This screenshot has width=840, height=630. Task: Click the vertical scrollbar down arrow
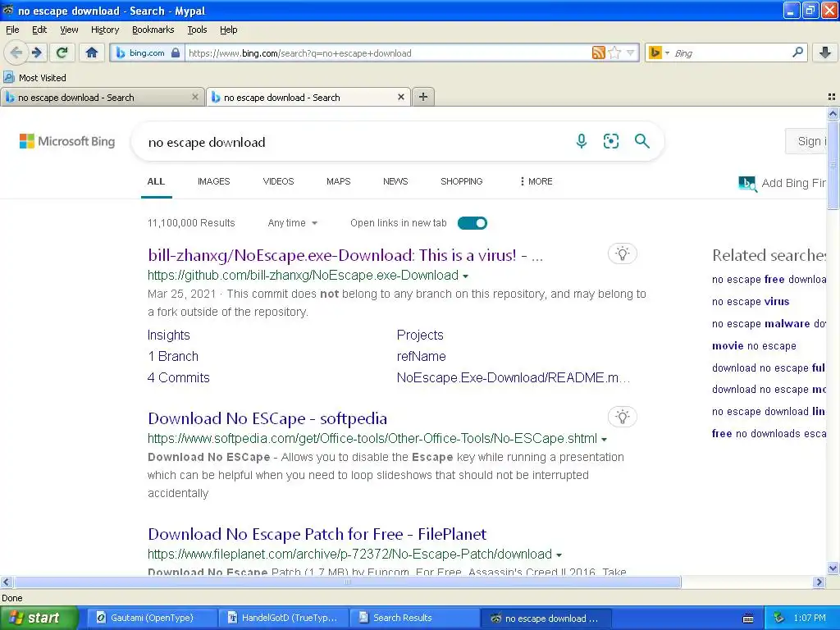click(833, 568)
